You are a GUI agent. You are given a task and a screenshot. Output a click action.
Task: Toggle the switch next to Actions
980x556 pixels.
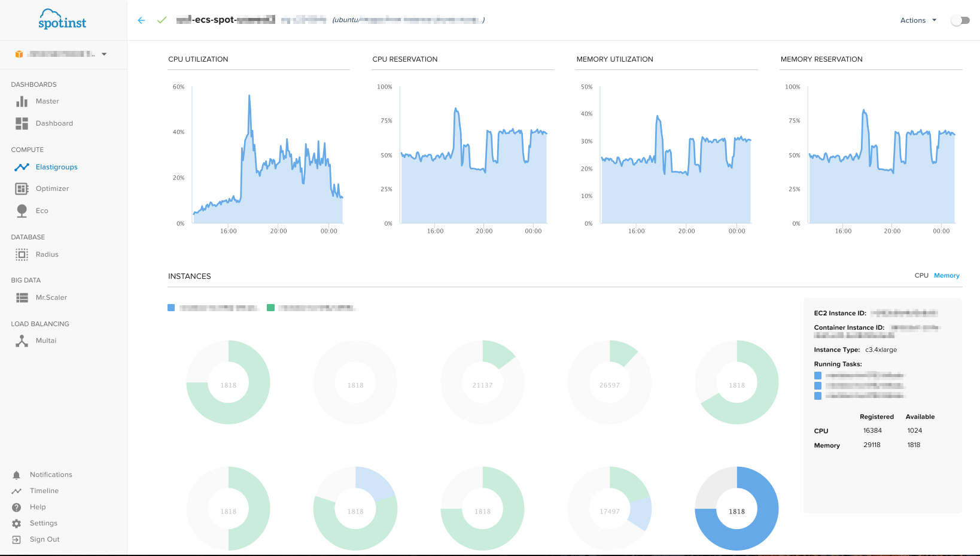(x=960, y=20)
